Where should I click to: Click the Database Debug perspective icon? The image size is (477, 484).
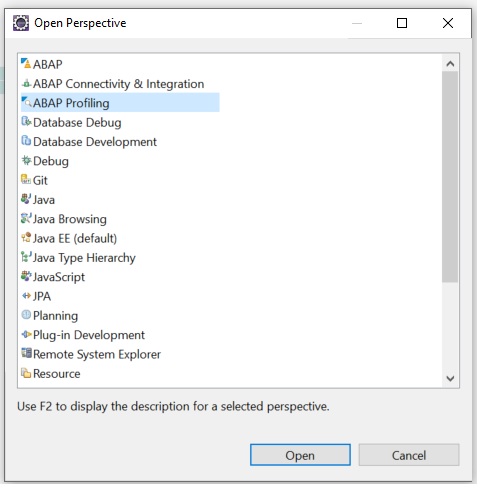(26, 122)
